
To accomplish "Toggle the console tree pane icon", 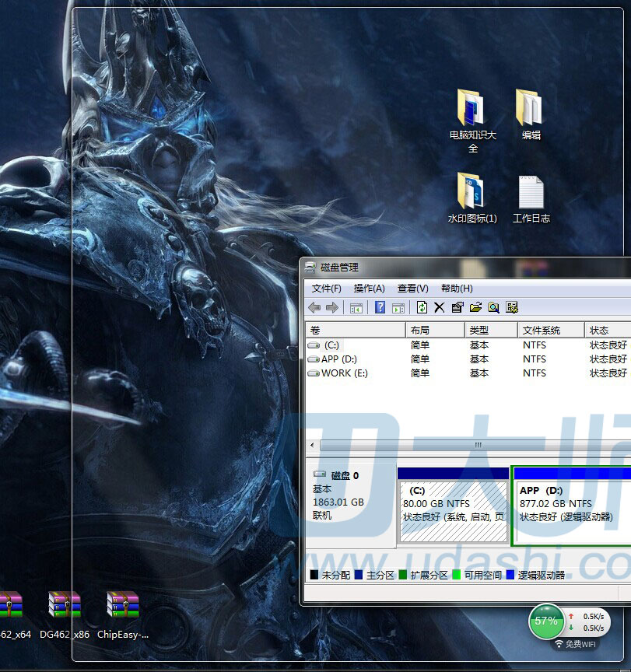I will point(356,308).
